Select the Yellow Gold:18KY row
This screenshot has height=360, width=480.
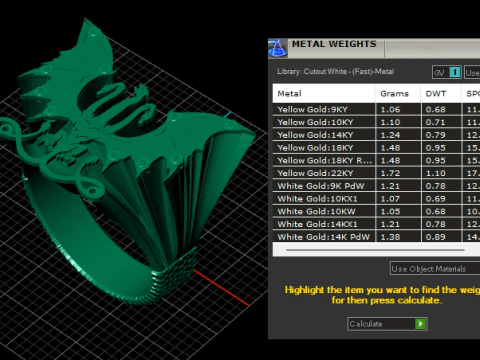pos(376,147)
